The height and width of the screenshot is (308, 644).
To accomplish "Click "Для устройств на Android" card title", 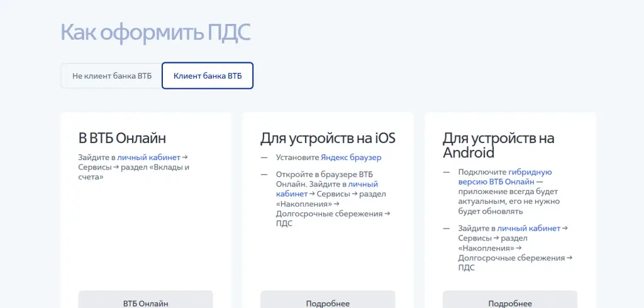I will [x=498, y=145].
